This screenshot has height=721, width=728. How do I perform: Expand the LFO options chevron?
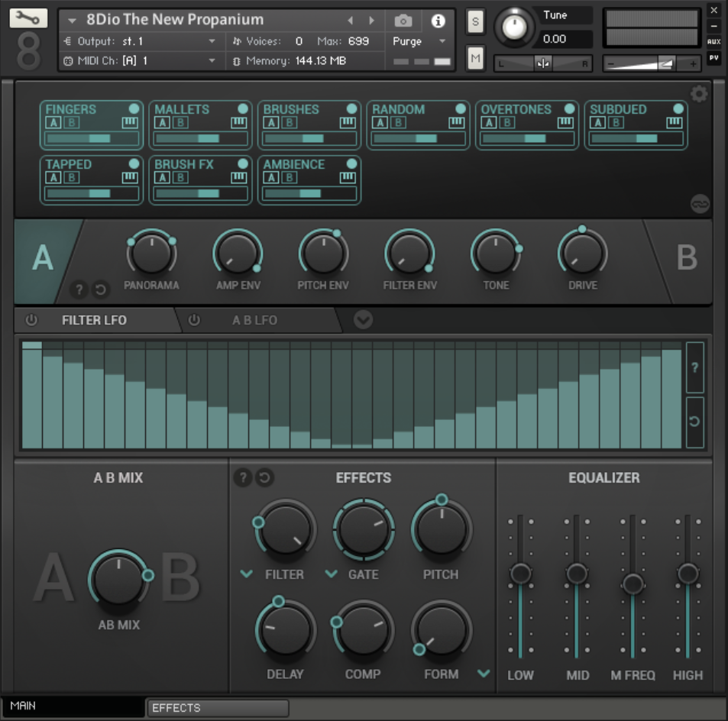(x=363, y=320)
